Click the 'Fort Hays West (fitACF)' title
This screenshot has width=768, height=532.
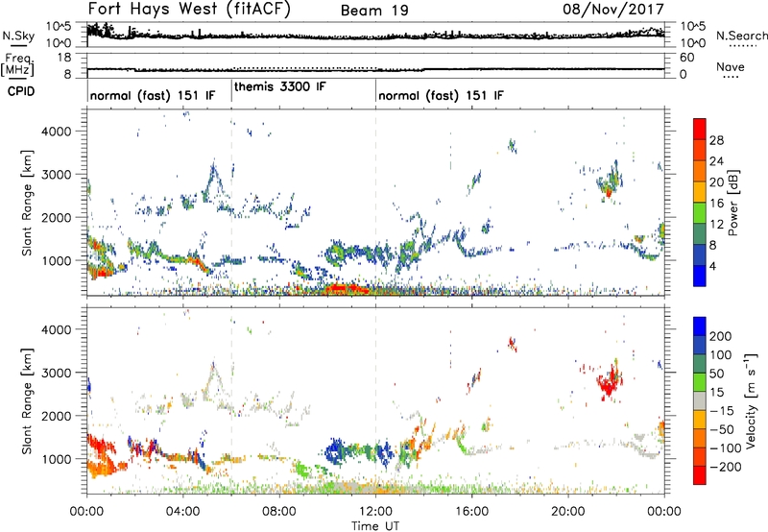[188, 10]
